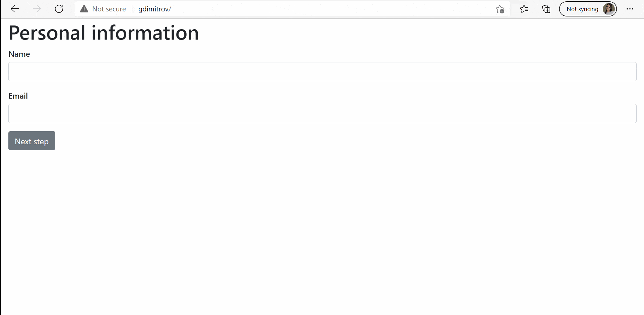Click the Not syncing profile label

click(582, 9)
